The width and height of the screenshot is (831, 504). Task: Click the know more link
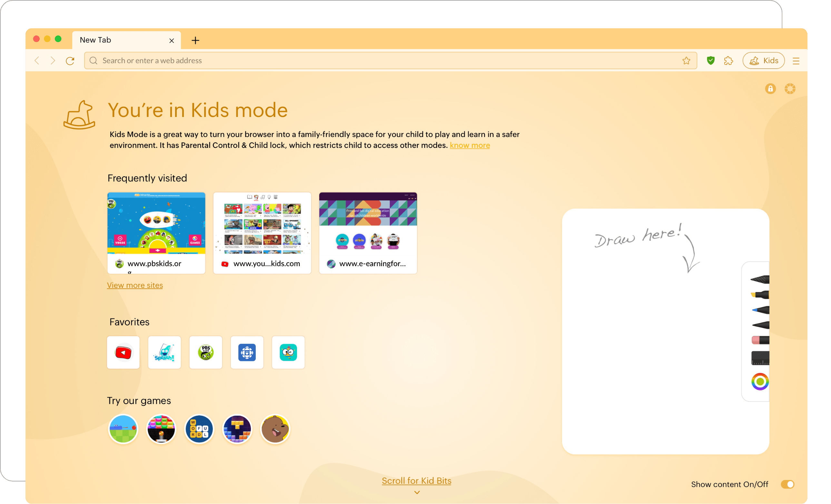tap(470, 145)
